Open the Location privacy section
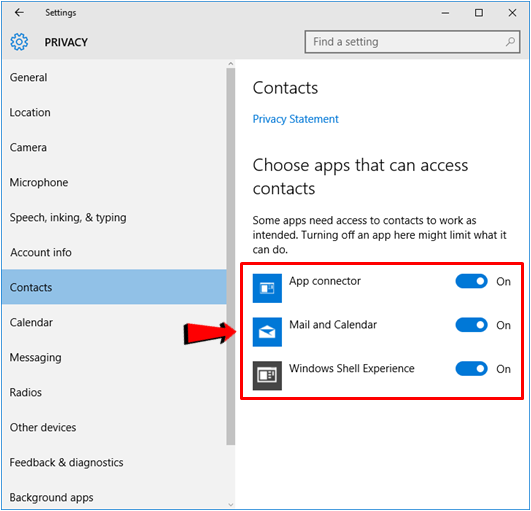This screenshot has height=511, width=531. 114,112
